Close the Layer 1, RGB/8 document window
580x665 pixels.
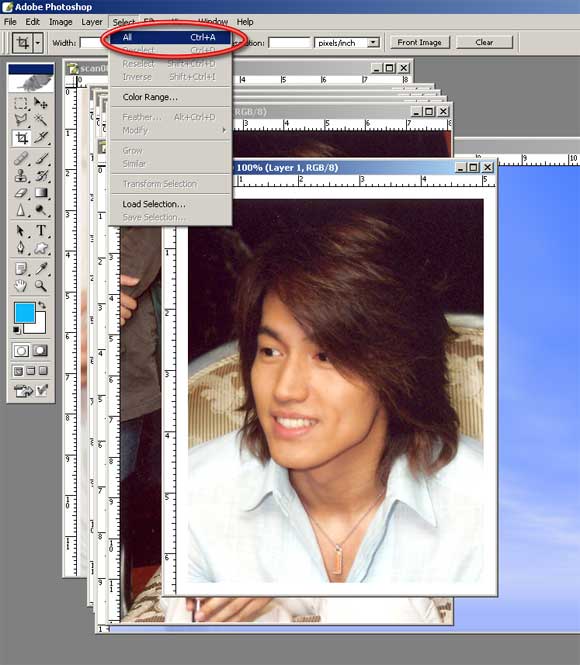[x=488, y=168]
